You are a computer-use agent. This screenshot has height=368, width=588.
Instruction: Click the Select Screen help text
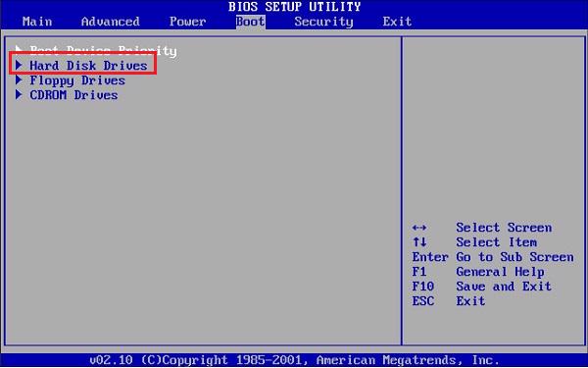[504, 228]
